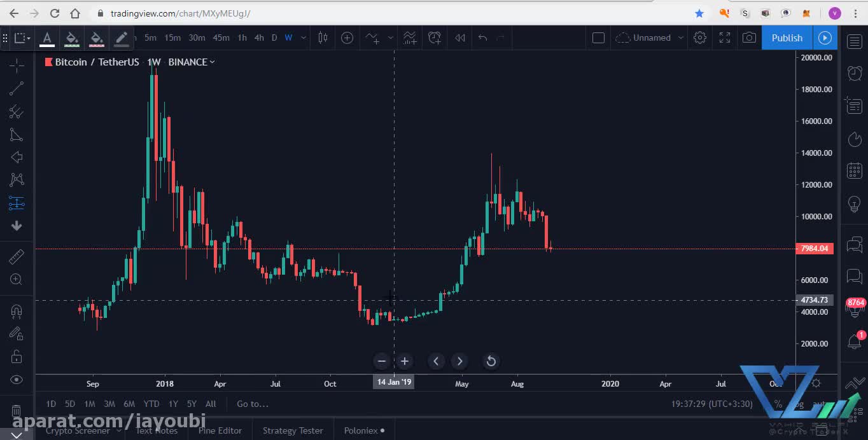Open the candlestick chart style selector
868x440 pixels.
tap(323, 38)
